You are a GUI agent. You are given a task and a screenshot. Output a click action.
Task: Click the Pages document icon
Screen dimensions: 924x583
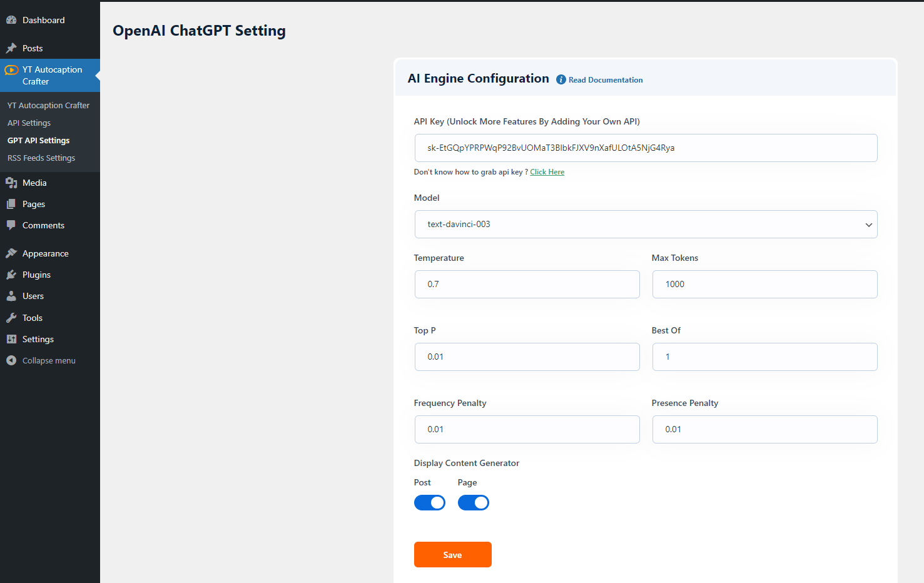click(x=11, y=204)
